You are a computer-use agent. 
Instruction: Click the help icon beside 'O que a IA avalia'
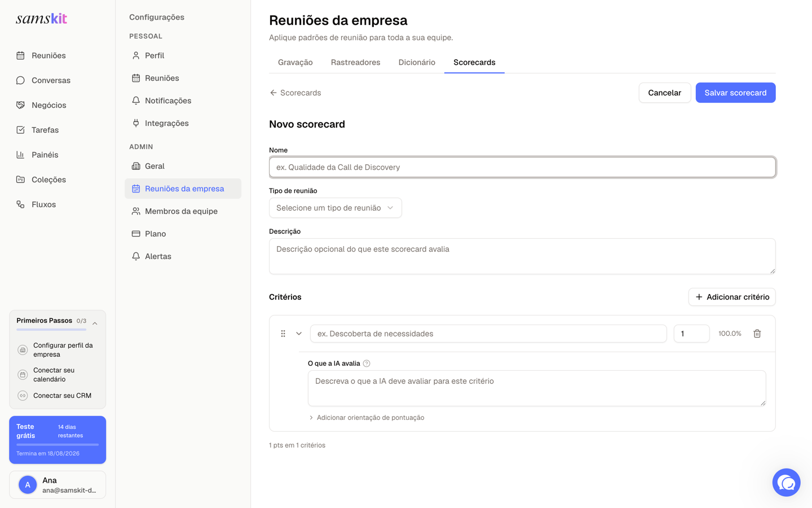[x=367, y=364]
